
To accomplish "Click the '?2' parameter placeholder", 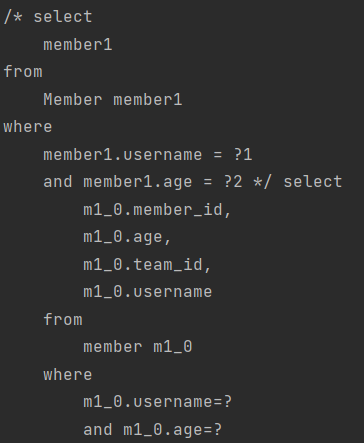I will [233, 182].
